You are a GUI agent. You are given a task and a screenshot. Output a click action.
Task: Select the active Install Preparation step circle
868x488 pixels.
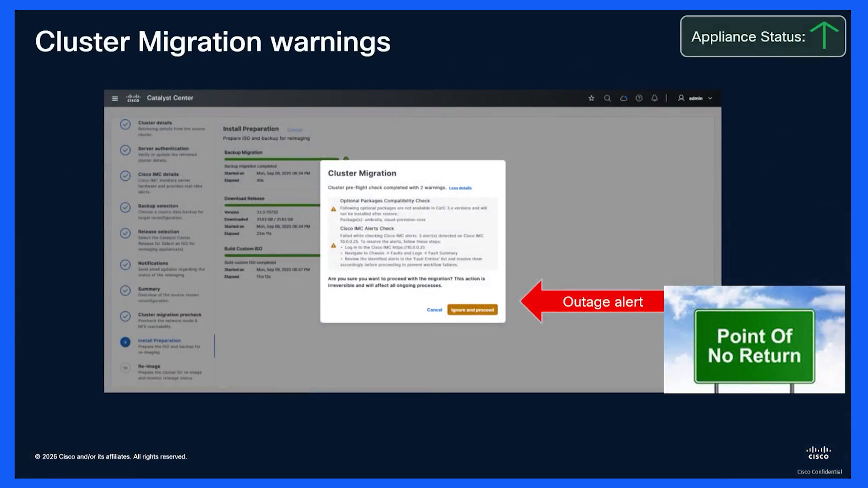(125, 342)
